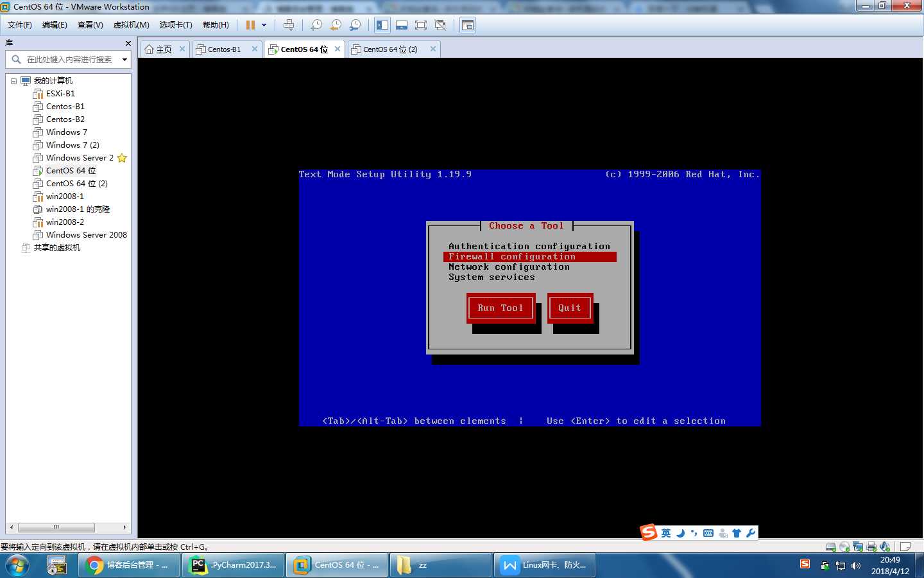924x578 pixels.
Task: Click the hard disk device status icon
Action: [x=831, y=547]
